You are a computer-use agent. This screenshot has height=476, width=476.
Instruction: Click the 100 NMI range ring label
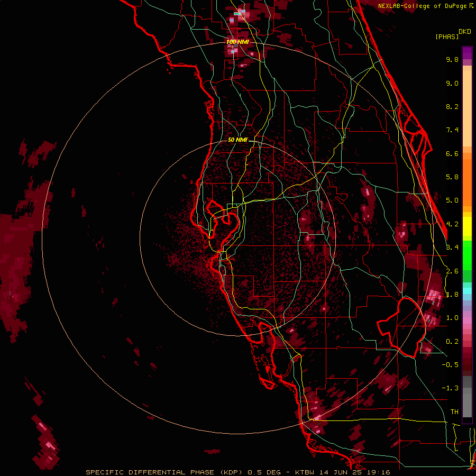coord(237,42)
